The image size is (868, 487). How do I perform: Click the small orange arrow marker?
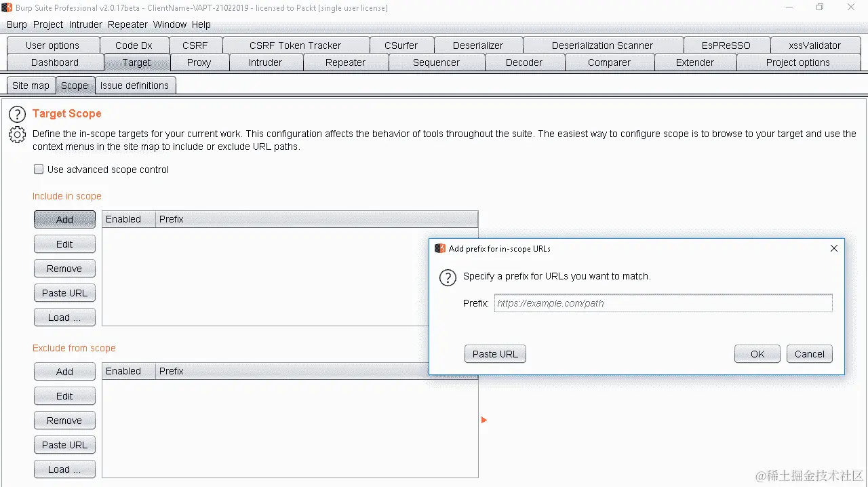coord(484,420)
